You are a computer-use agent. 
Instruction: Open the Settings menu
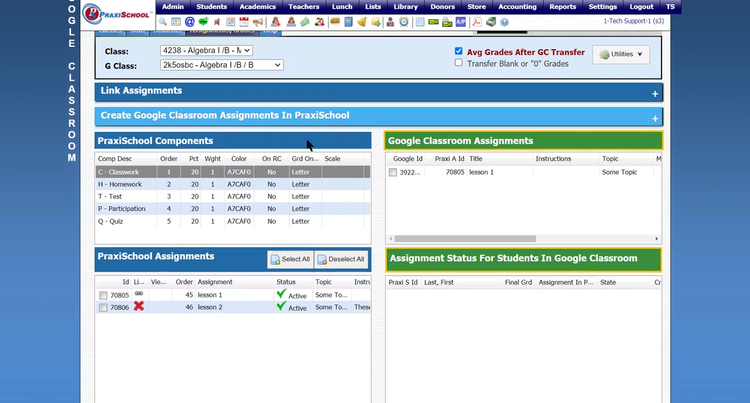click(x=603, y=7)
